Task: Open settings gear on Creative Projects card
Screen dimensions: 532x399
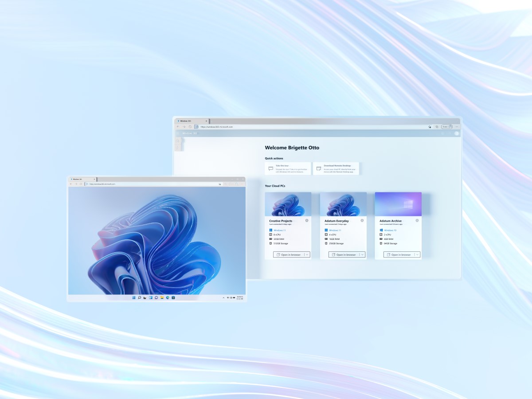Action: click(x=306, y=220)
